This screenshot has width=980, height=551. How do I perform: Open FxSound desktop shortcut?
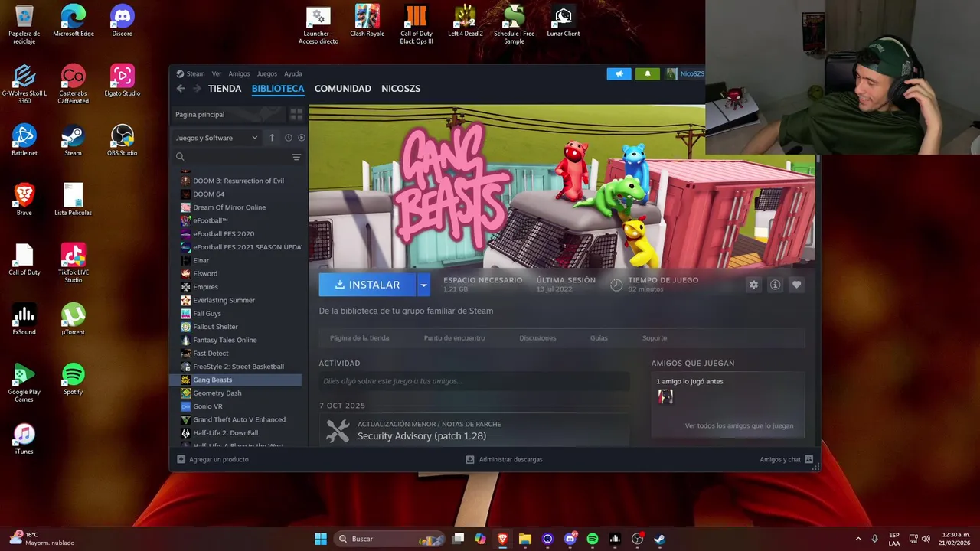24,319
